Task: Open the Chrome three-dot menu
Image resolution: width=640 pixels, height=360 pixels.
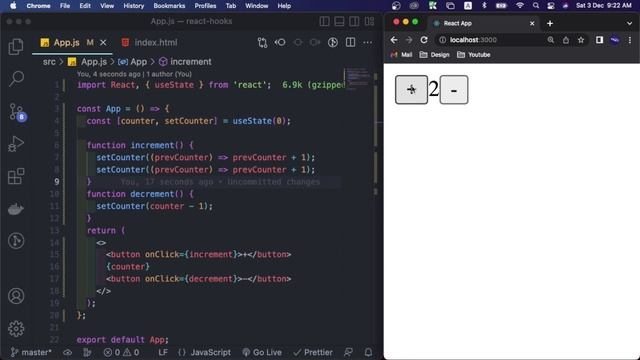Action: tap(630, 40)
